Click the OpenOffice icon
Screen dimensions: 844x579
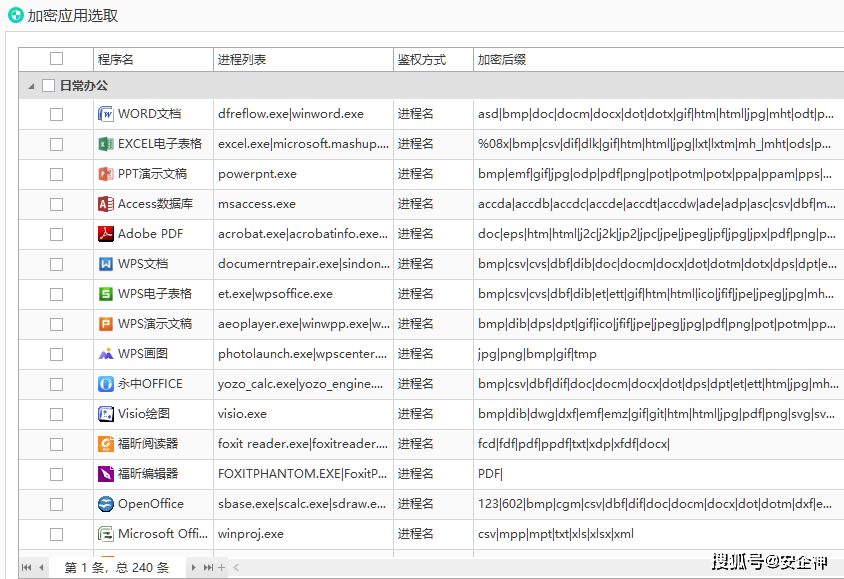[106, 504]
